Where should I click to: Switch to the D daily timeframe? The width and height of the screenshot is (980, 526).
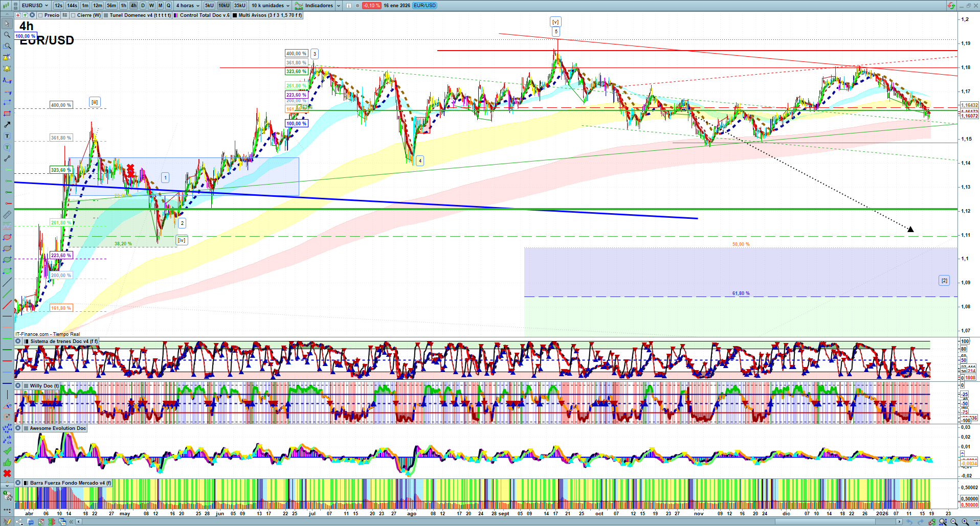pyautogui.click(x=143, y=6)
